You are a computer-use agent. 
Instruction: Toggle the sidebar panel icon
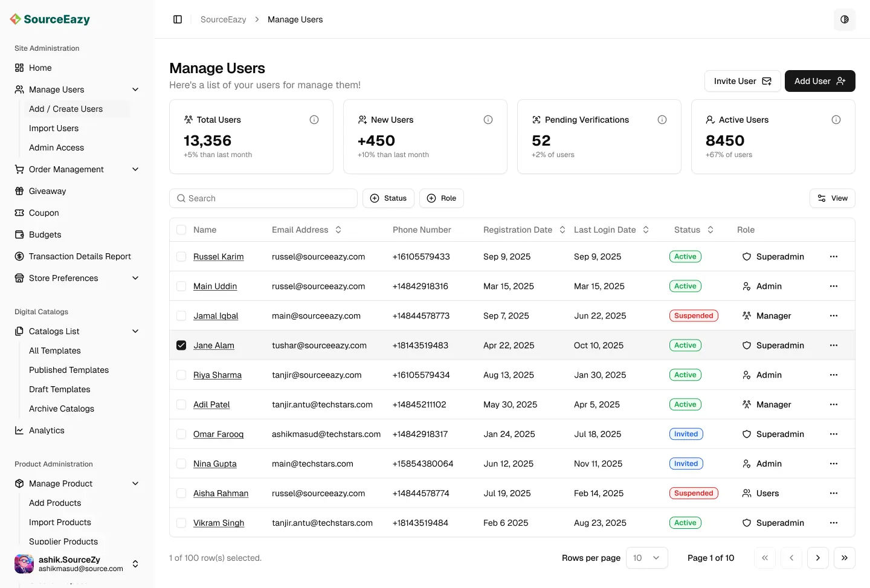(x=178, y=19)
